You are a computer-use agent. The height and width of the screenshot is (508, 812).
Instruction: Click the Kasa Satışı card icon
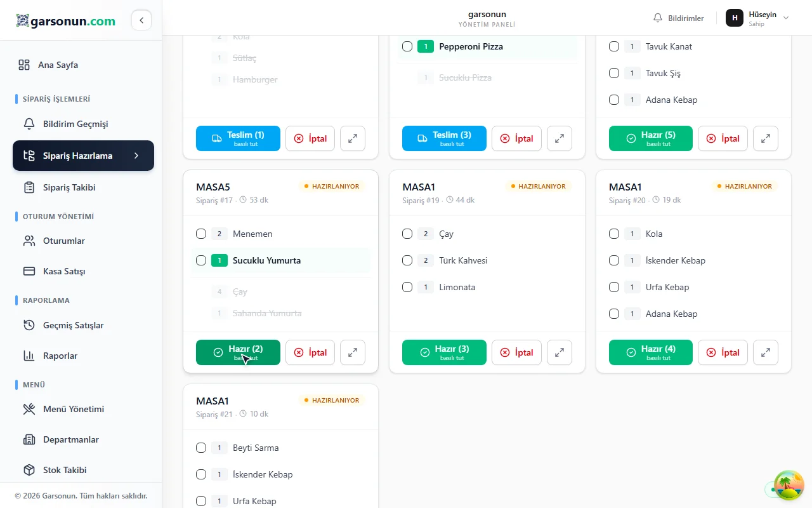click(29, 271)
